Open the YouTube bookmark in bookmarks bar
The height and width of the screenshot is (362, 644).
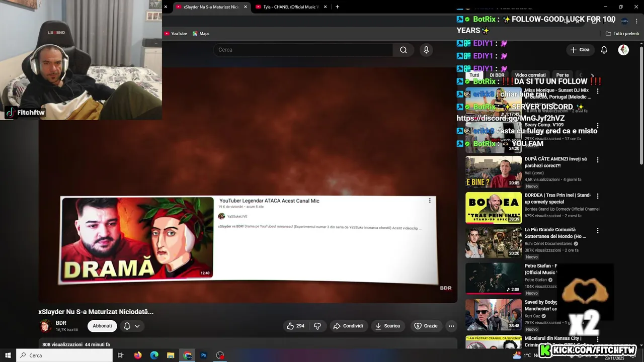175,34
